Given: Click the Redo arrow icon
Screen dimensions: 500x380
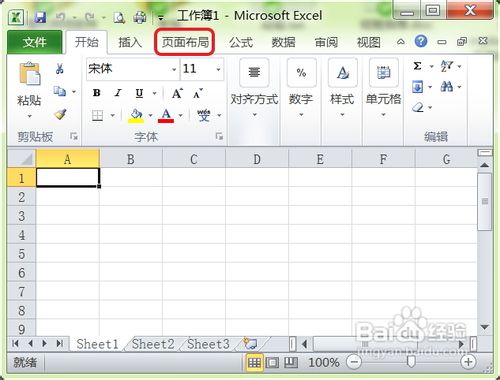Looking at the screenshot, I should (x=90, y=17).
